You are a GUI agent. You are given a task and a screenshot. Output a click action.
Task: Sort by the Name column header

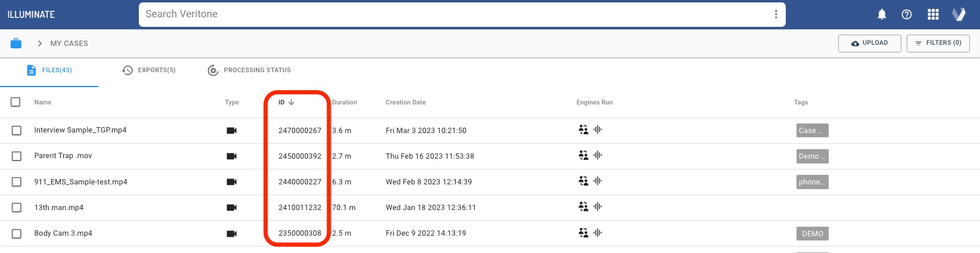pos(43,103)
